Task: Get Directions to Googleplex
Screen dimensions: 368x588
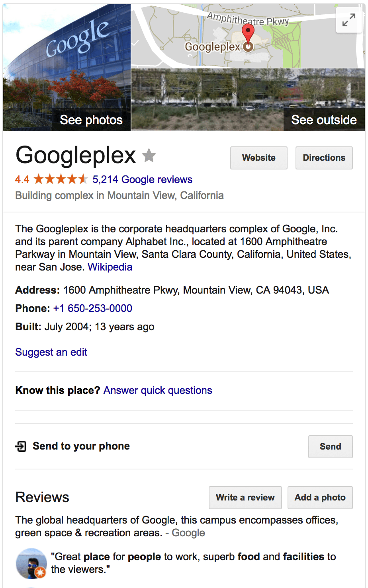Action: (x=324, y=158)
